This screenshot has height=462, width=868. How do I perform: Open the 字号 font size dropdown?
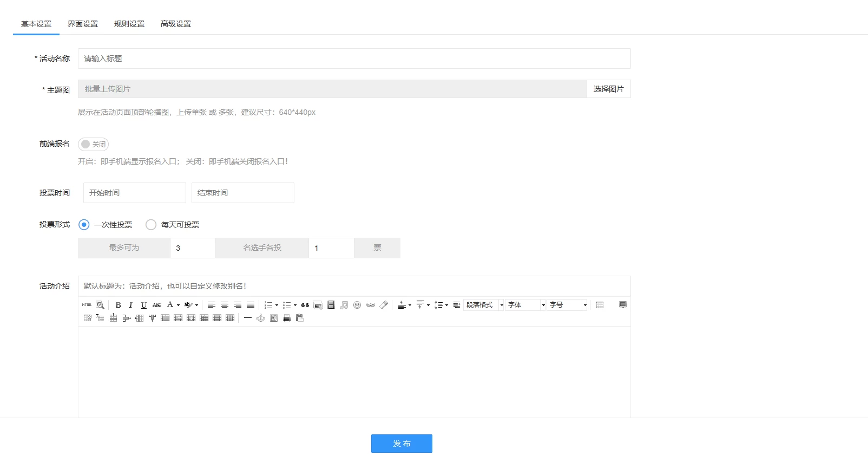pyautogui.click(x=568, y=305)
